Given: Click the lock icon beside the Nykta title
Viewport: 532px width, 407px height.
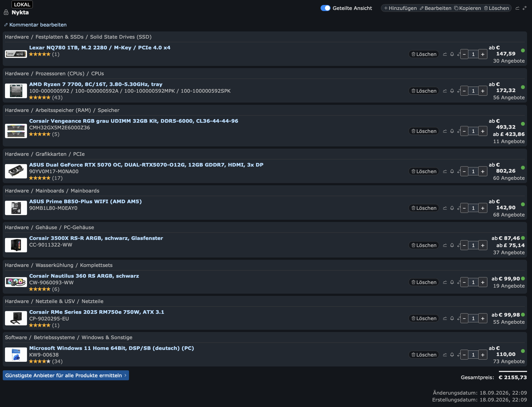Looking at the screenshot, I should click(6, 12).
